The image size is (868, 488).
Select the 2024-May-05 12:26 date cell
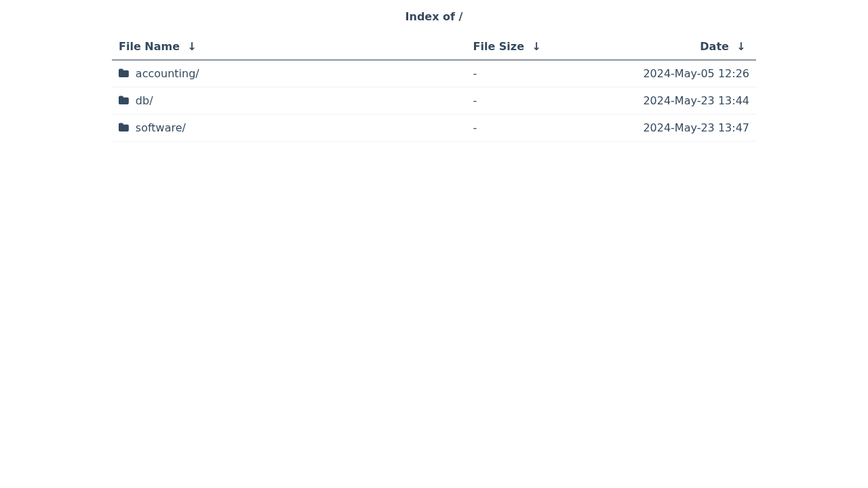click(696, 73)
